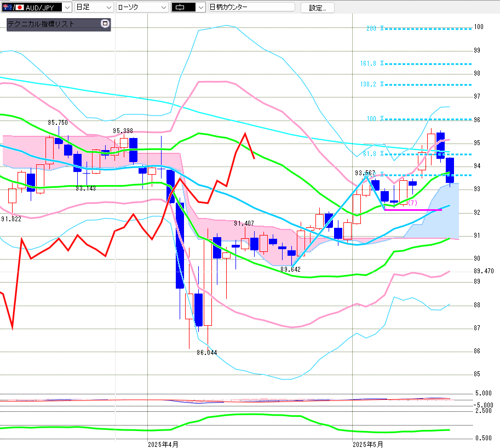Click the 設定... button
Screen dimensions: 500x448
(x=317, y=8)
